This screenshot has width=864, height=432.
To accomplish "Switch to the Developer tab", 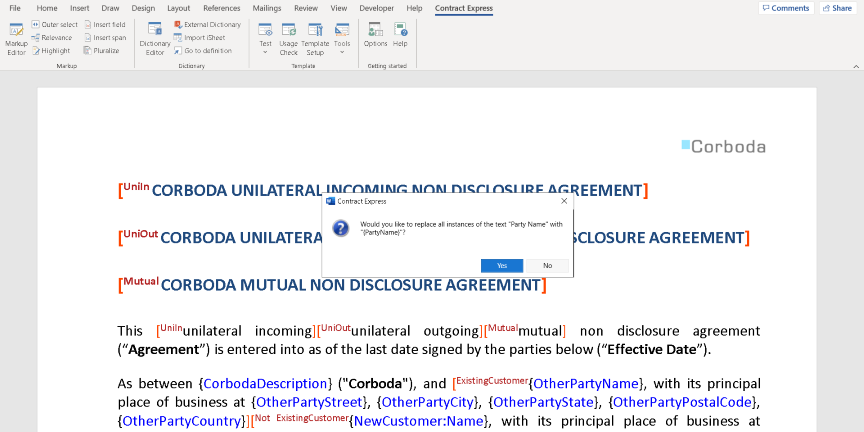I will pos(376,8).
